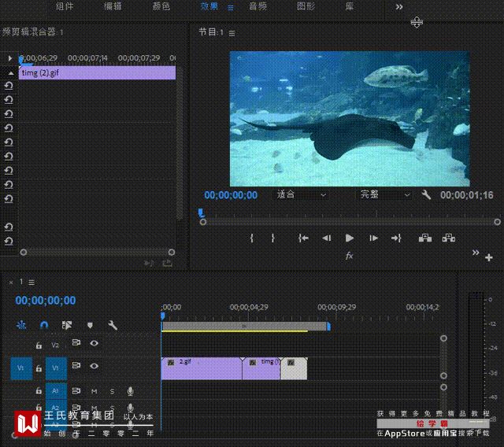Click the topmost reset parameter icon in effect controls

(x=9, y=86)
